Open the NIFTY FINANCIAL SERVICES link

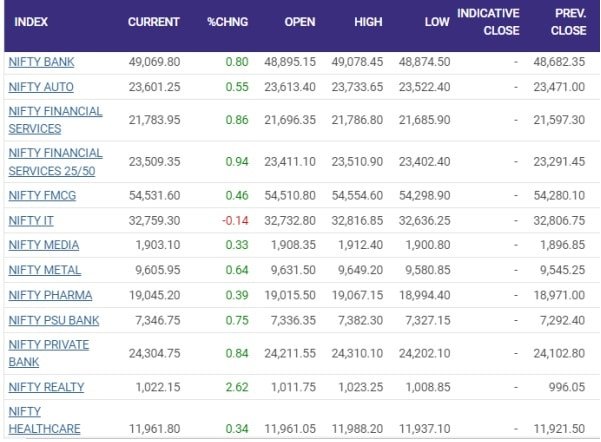pyautogui.click(x=55, y=120)
